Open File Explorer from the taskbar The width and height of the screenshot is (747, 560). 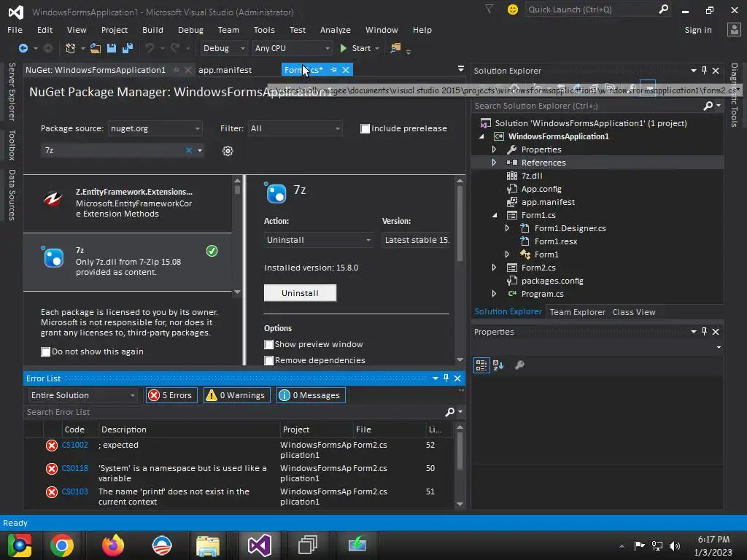point(208,545)
